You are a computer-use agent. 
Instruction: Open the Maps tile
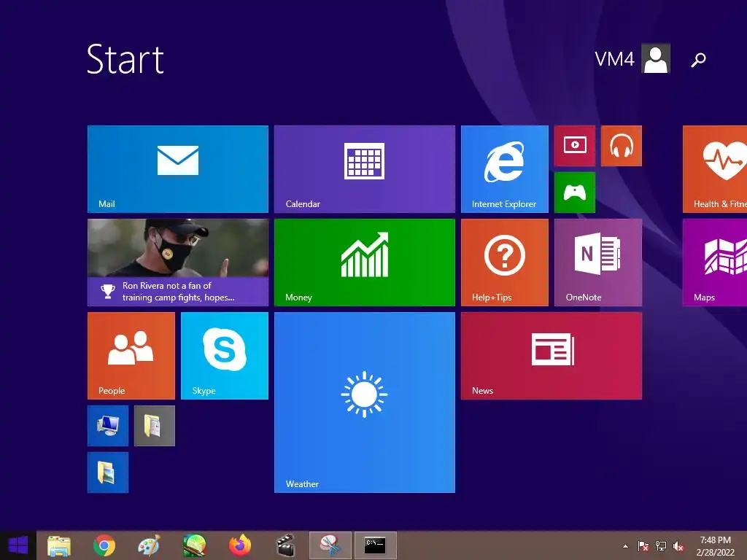(715, 262)
